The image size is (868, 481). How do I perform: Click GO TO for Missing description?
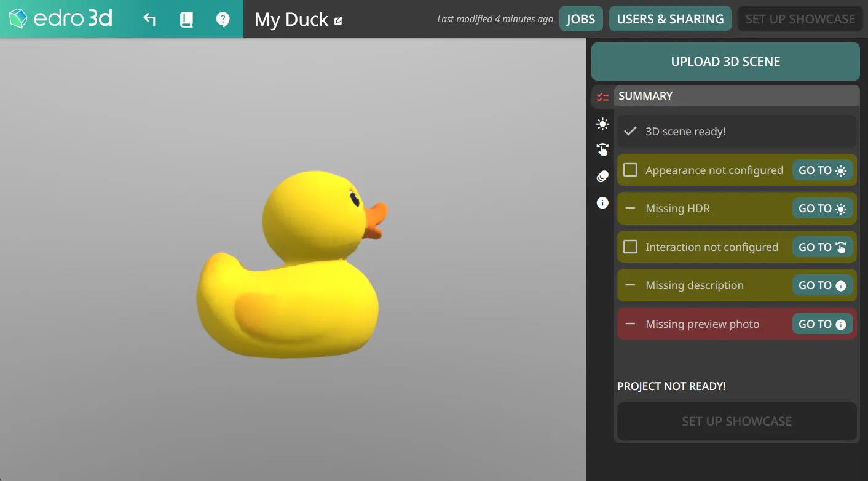(823, 285)
